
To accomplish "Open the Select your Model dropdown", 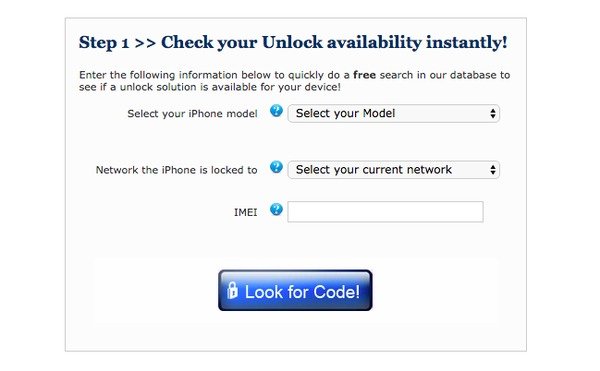I will point(393,113).
